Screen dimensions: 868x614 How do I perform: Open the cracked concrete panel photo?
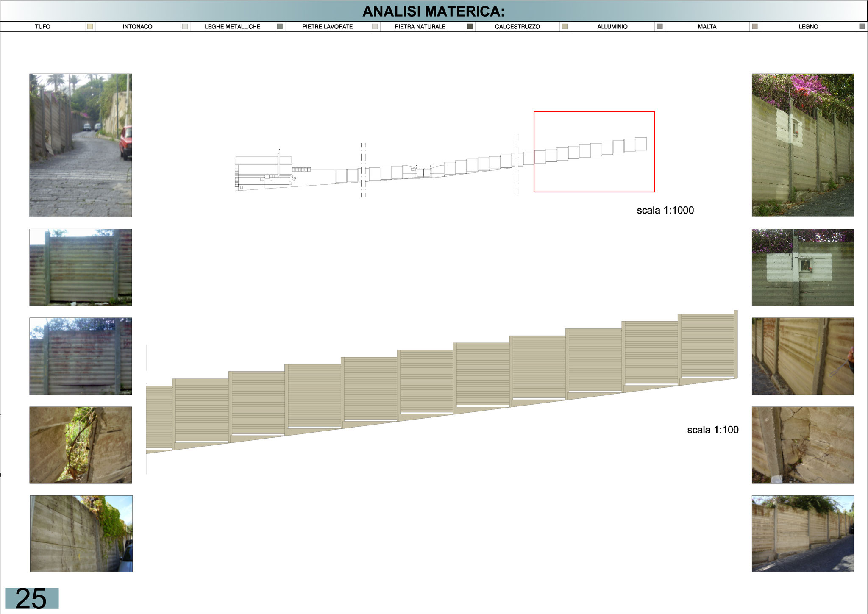(x=803, y=445)
